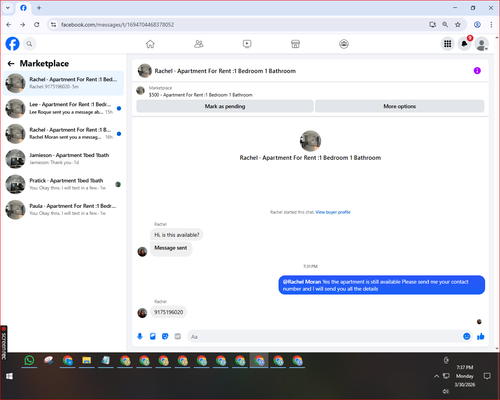The image size is (500, 400).
Task: Open the zoom magnifier in address bar
Action: pos(445,25)
